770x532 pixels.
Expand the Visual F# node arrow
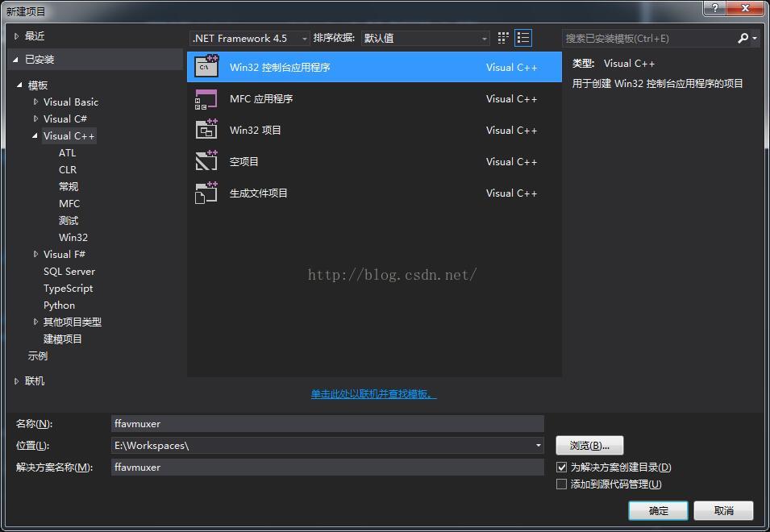35,254
